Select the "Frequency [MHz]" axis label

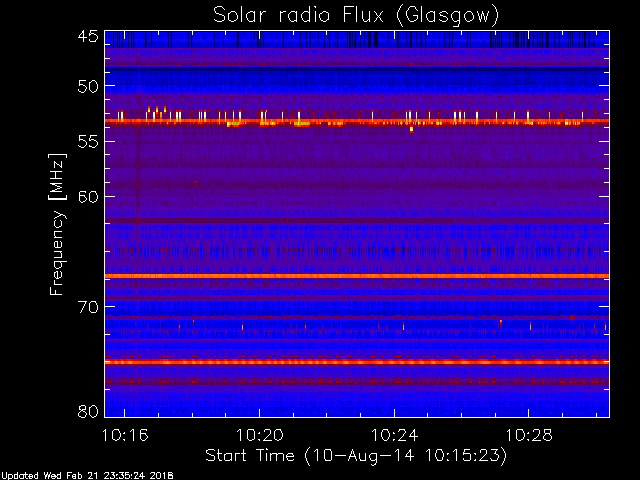click(x=57, y=224)
